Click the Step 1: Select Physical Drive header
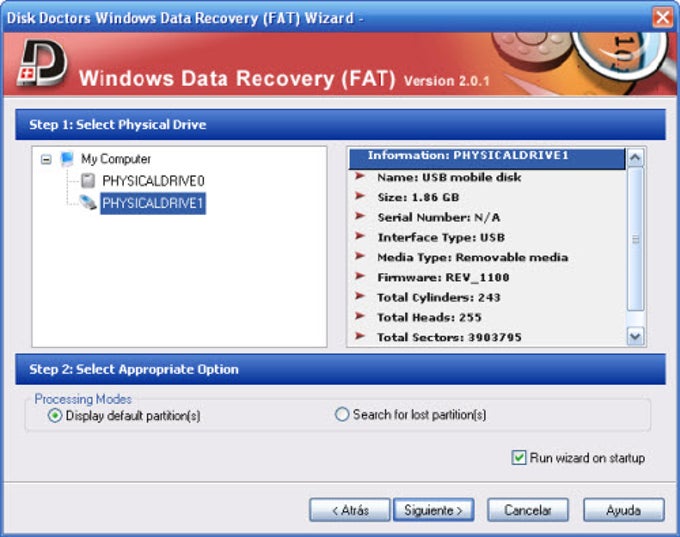Viewport: 680px width, 537px height. coord(340,124)
